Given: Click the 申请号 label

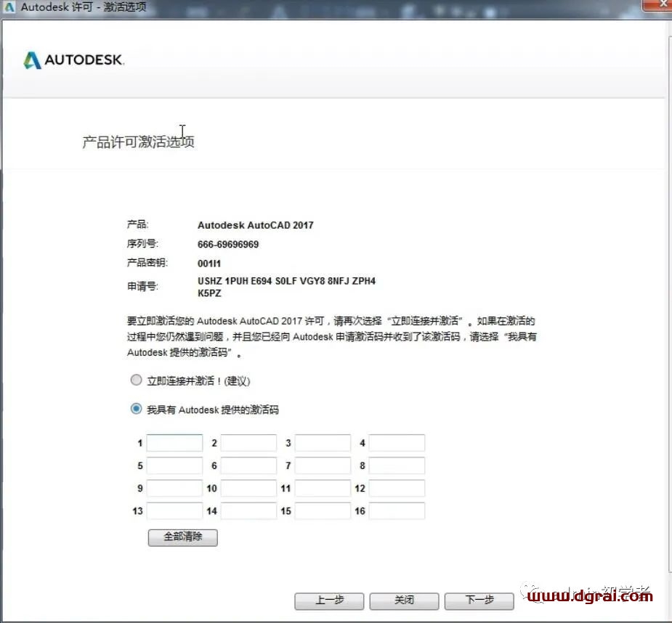Looking at the screenshot, I should (x=142, y=286).
